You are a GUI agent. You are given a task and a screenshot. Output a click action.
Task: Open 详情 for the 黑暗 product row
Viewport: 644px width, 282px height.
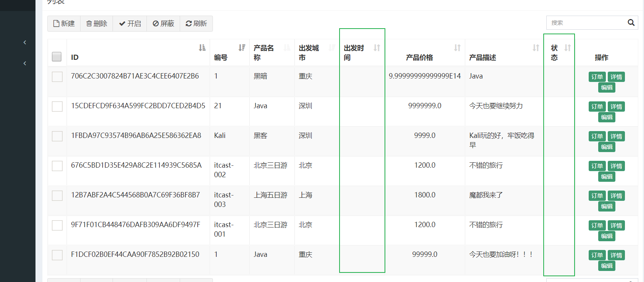click(x=616, y=77)
